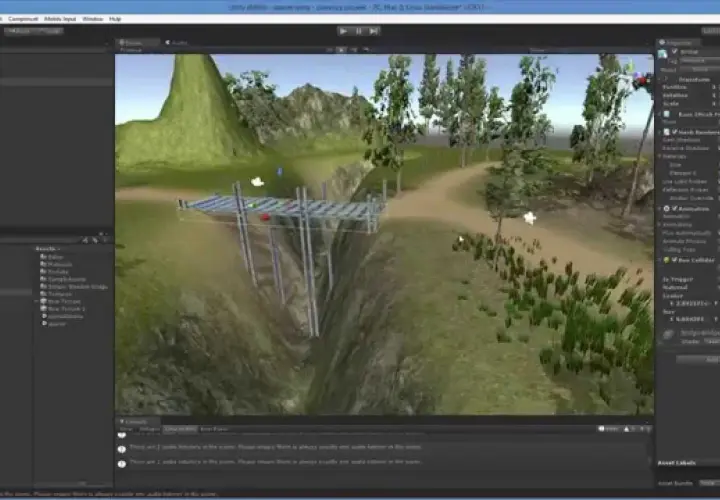Viewport: 720px width, 500px height.
Task: Select the New Terrain asset icon
Action: point(44,301)
